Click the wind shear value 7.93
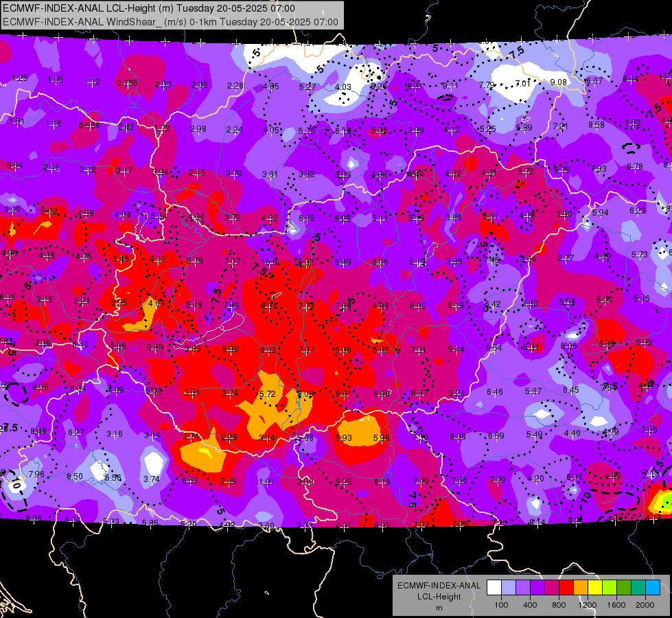The height and width of the screenshot is (618, 672). pyautogui.click(x=599, y=168)
